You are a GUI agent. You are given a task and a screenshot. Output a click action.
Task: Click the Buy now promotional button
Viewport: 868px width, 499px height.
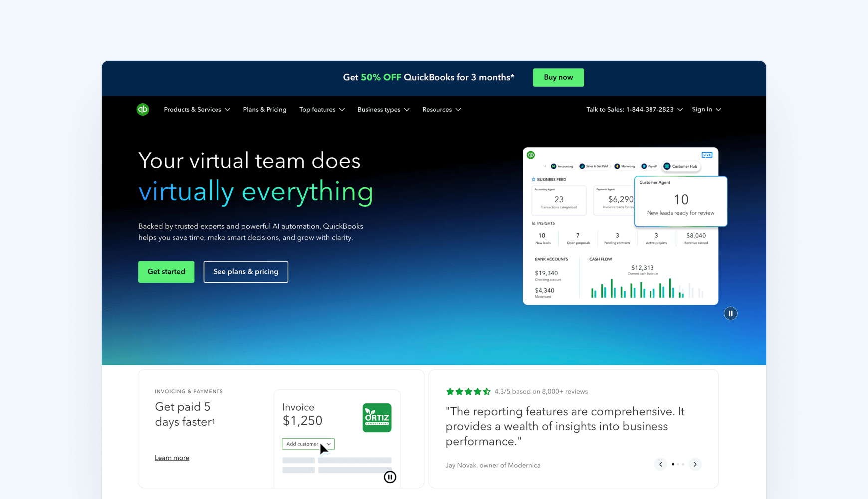click(x=558, y=77)
